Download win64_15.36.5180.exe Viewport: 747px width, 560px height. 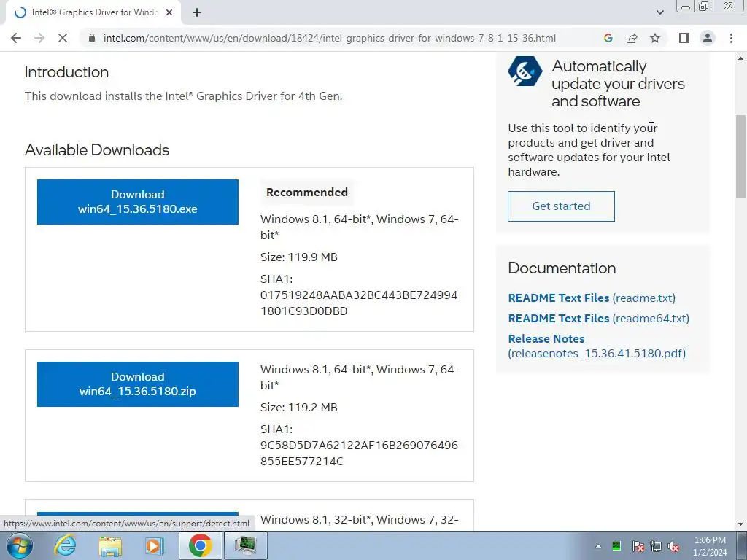pyautogui.click(x=138, y=202)
